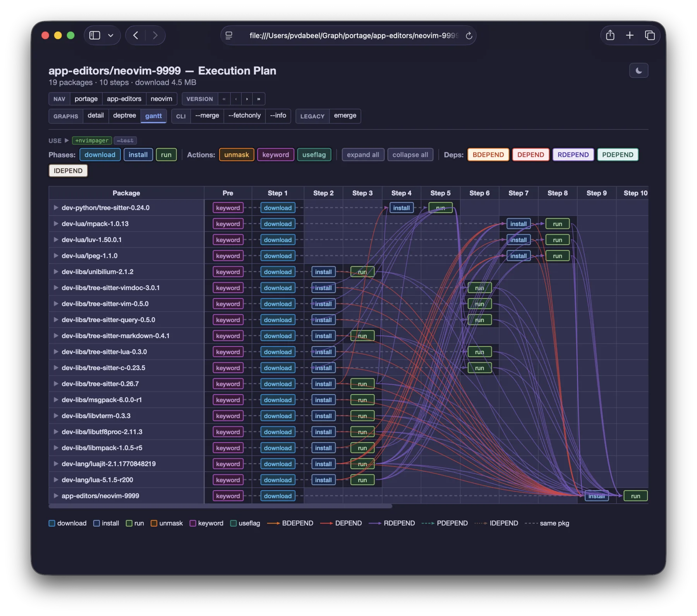Click neovim-9999 run block in Step 10
Viewport: 697px width, 616px height.
635,496
